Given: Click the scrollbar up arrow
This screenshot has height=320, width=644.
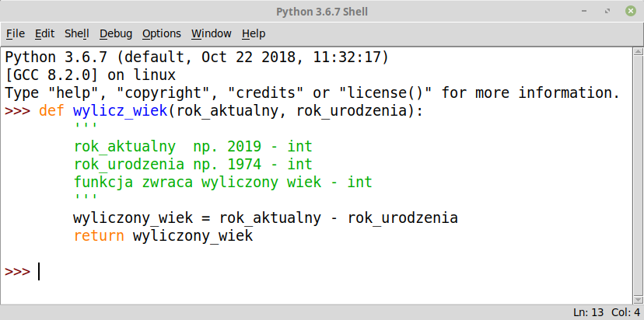Looking at the screenshot, I should pos(638,52).
